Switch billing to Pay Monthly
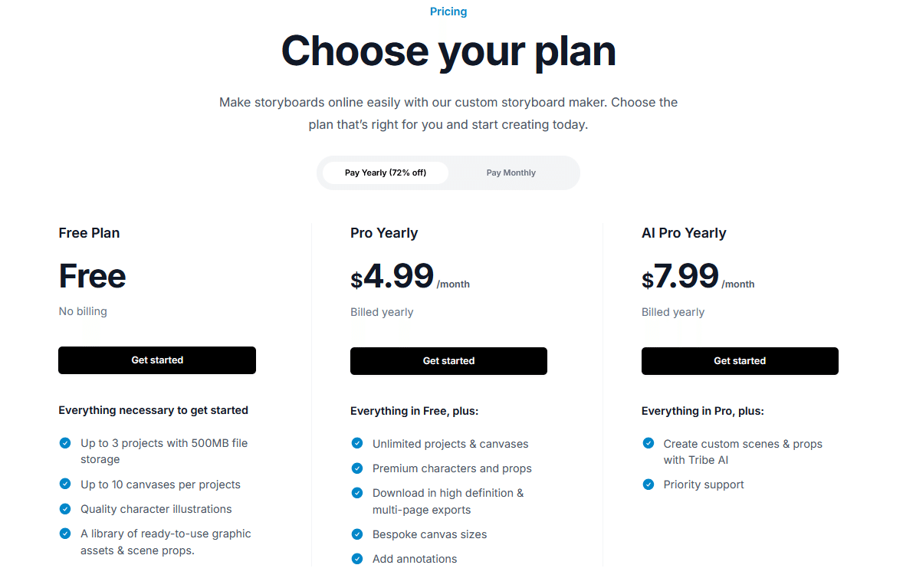 [511, 172]
